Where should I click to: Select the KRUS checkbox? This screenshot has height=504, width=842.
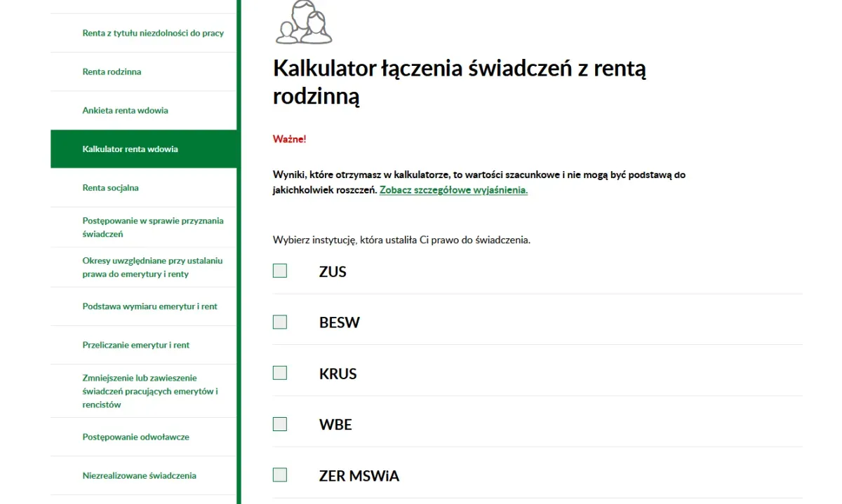(x=280, y=373)
